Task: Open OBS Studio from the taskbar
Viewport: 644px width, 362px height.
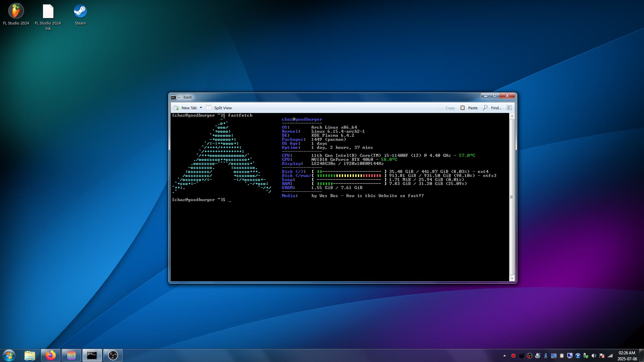Action: coord(113,355)
